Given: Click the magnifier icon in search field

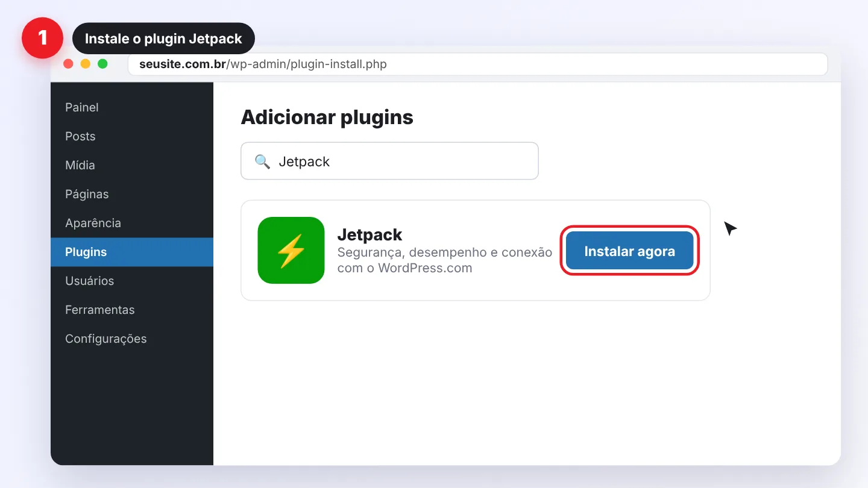Looking at the screenshot, I should pos(262,161).
